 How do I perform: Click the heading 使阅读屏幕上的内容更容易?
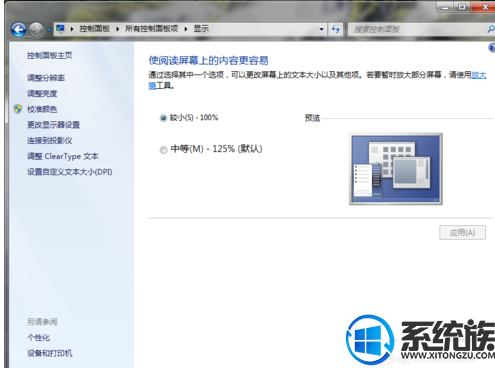(x=208, y=61)
